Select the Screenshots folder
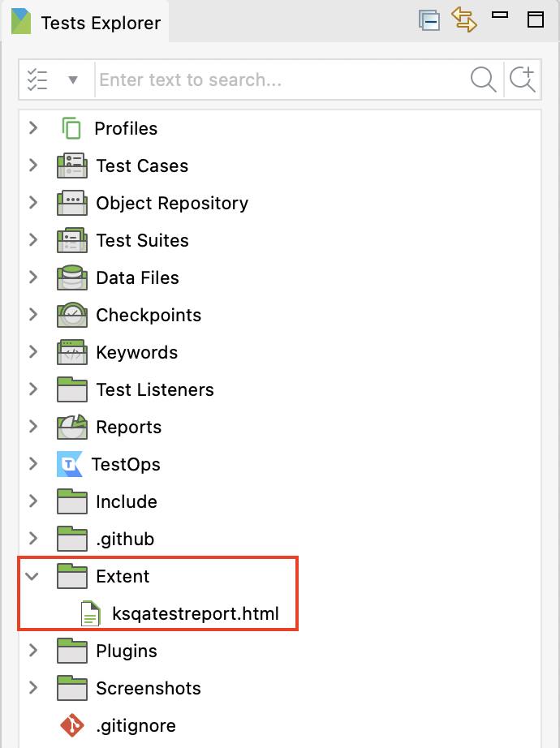This screenshot has height=748, width=560. click(148, 688)
